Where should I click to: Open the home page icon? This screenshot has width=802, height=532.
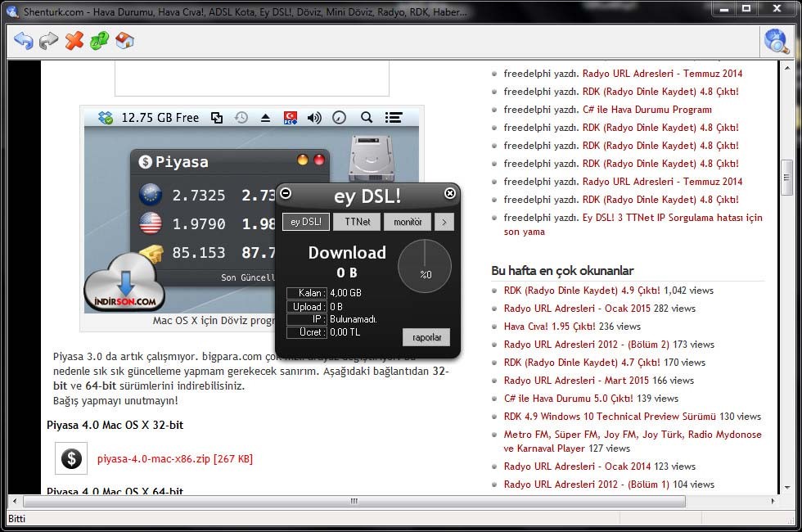coord(124,40)
